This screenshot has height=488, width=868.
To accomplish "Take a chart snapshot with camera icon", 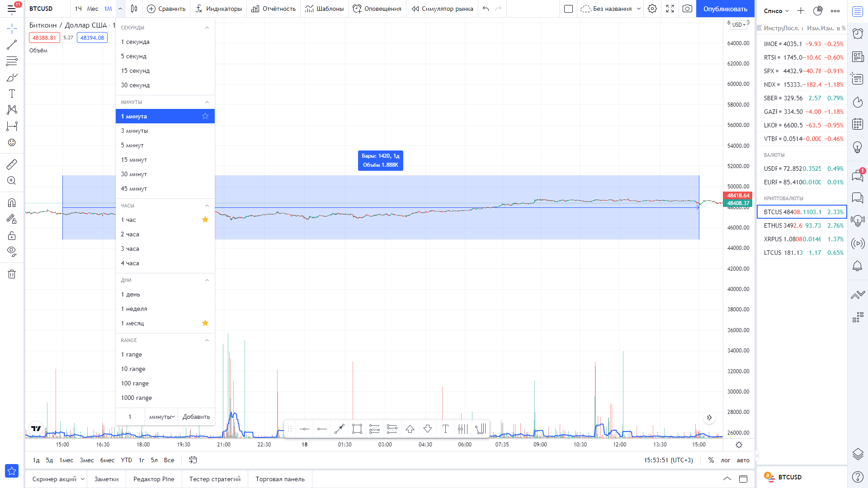I will pyautogui.click(x=687, y=9).
